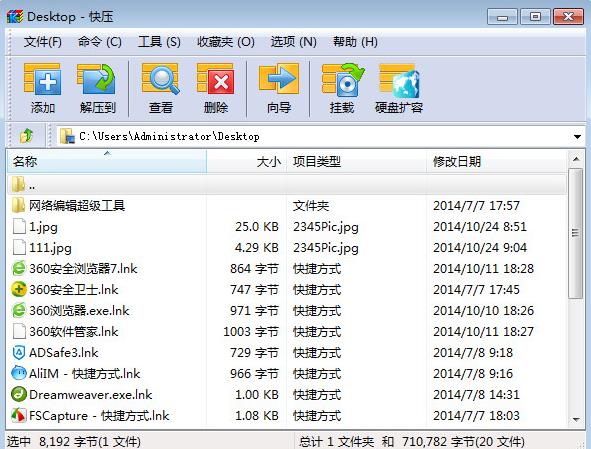The height and width of the screenshot is (449, 591).
Task: Click the scrollbar down arrow
Action: (x=576, y=419)
